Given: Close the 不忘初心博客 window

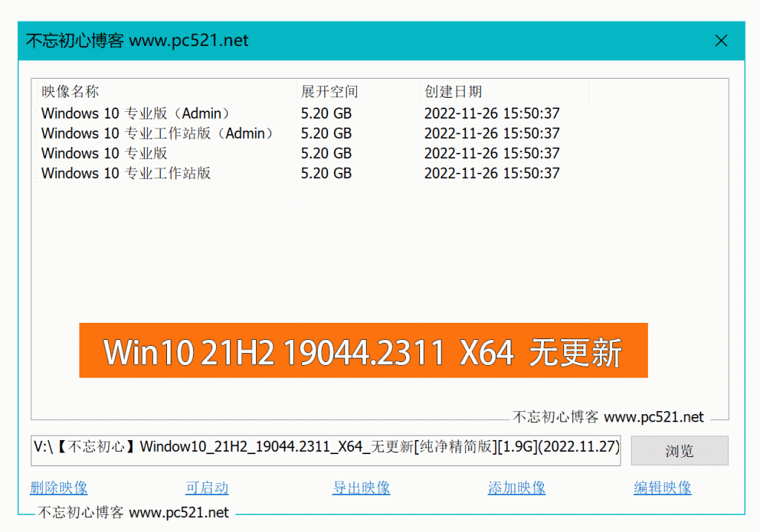Looking at the screenshot, I should 721,41.
